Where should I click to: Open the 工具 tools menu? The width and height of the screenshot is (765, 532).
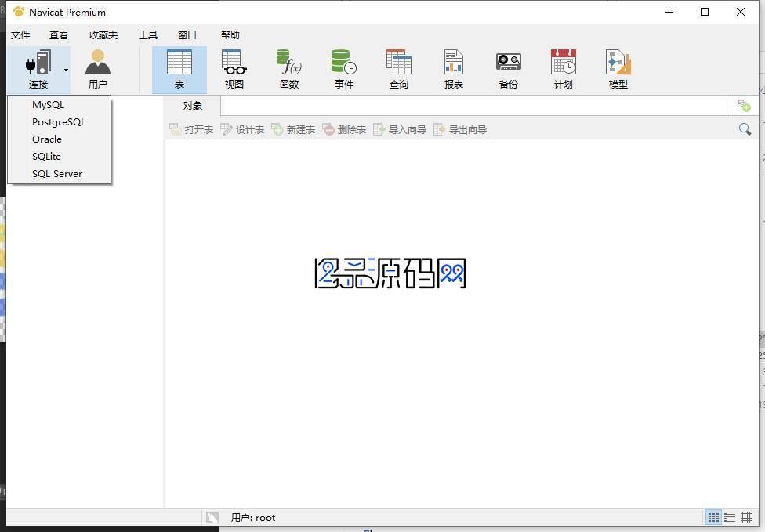click(x=148, y=35)
